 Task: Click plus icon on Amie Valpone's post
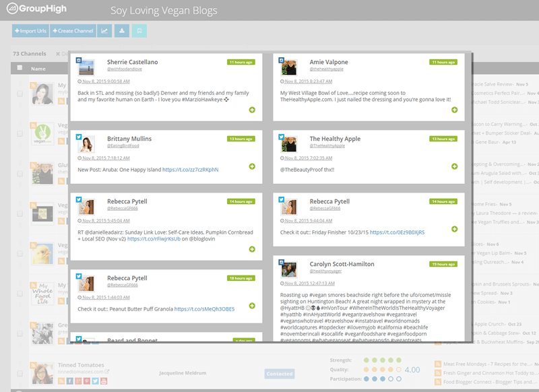pos(454,110)
